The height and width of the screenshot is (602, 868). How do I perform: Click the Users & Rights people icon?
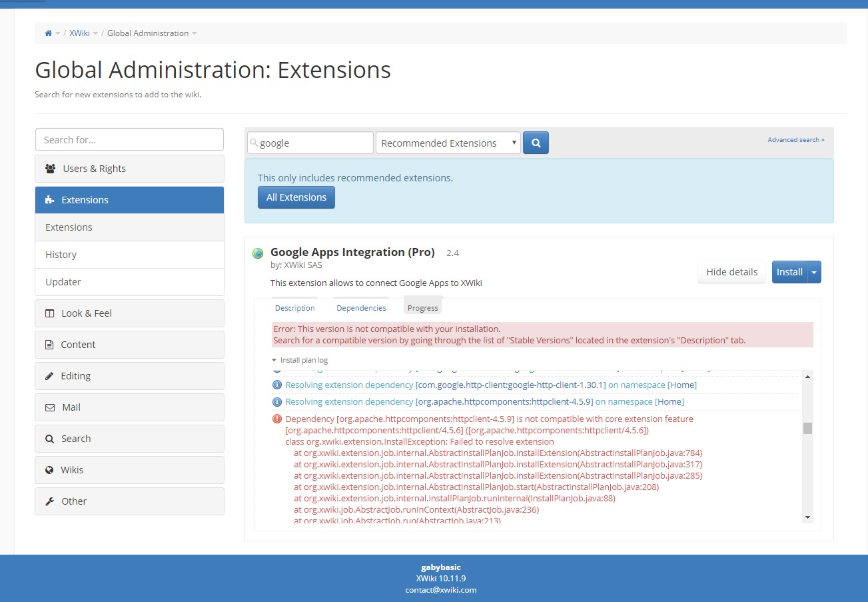(51, 169)
